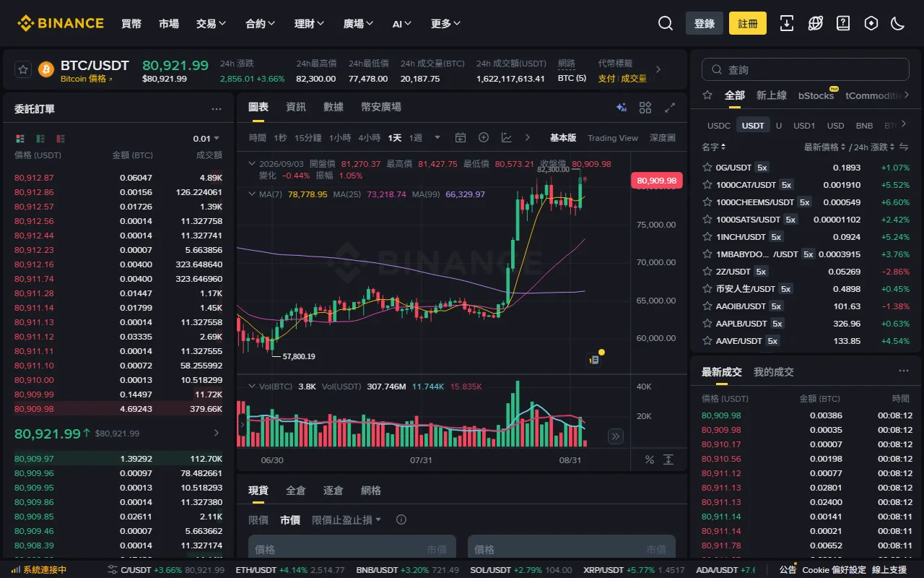Open the AI dropdown menu

click(x=401, y=24)
